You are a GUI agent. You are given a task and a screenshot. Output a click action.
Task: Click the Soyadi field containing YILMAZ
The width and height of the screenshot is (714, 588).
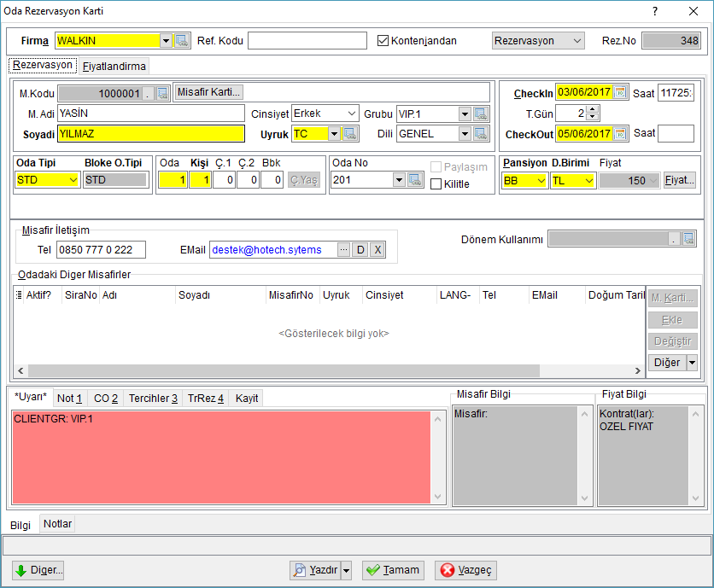(151, 134)
